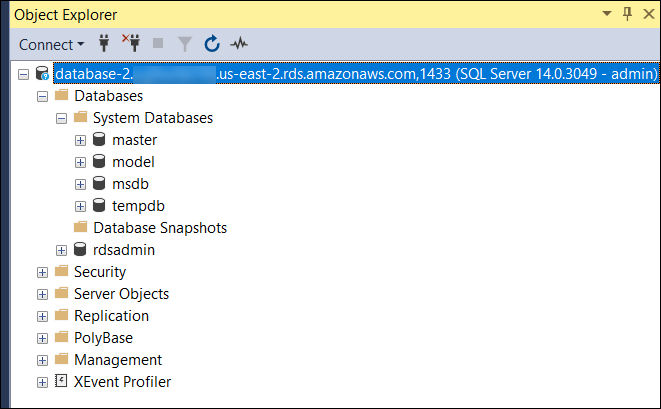This screenshot has height=409, width=661.
Task: Click the Filter funnel icon
Action: pyautogui.click(x=185, y=44)
